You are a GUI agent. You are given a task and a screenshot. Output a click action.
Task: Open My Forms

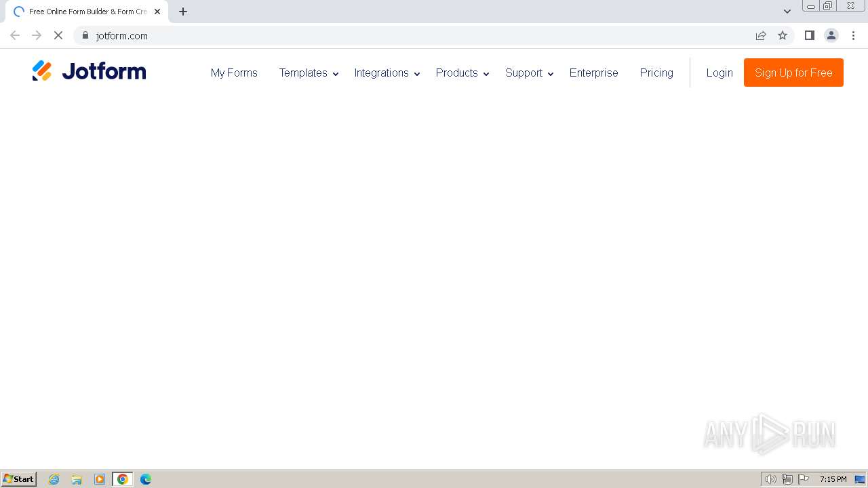click(x=234, y=73)
